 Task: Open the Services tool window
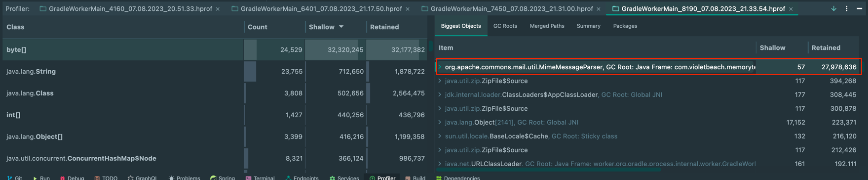pos(344,178)
